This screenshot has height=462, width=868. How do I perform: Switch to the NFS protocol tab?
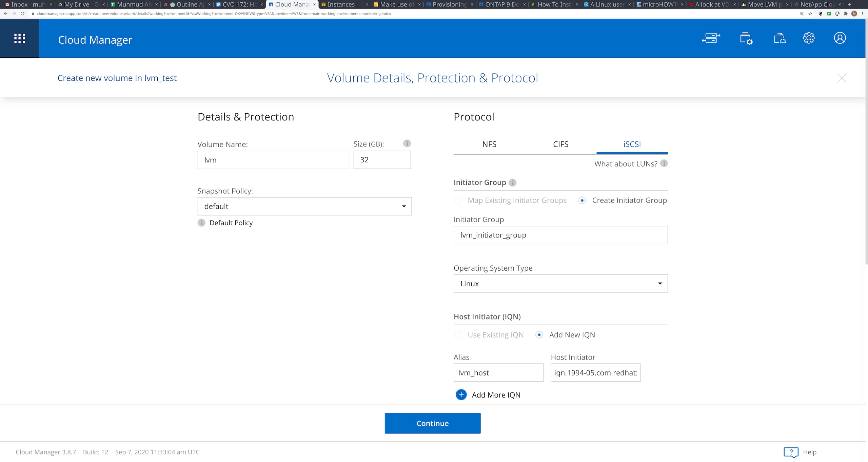click(x=489, y=144)
